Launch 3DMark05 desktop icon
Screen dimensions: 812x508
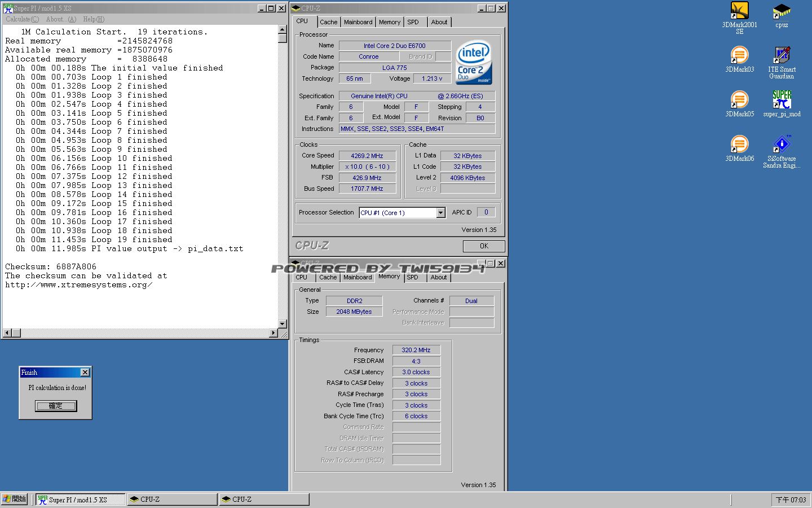tap(739, 100)
